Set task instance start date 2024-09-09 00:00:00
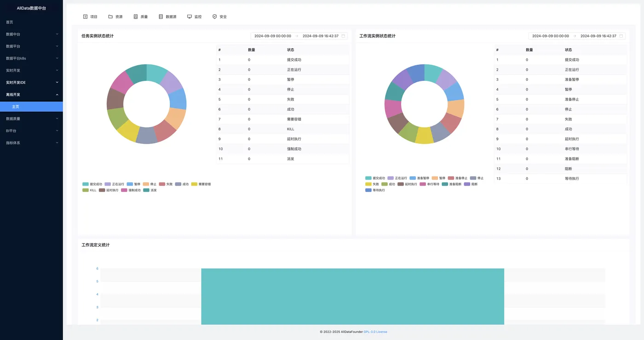The height and width of the screenshot is (340, 644). tap(273, 36)
